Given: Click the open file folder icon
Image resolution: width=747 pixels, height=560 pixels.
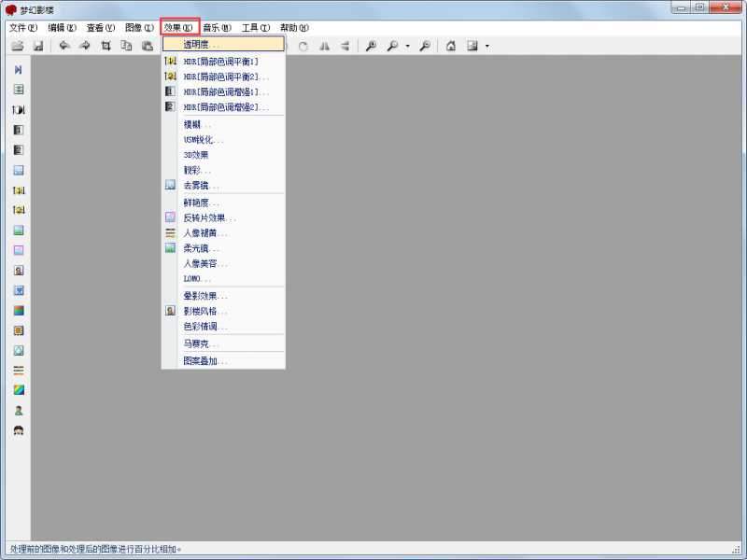Looking at the screenshot, I should (x=17, y=46).
